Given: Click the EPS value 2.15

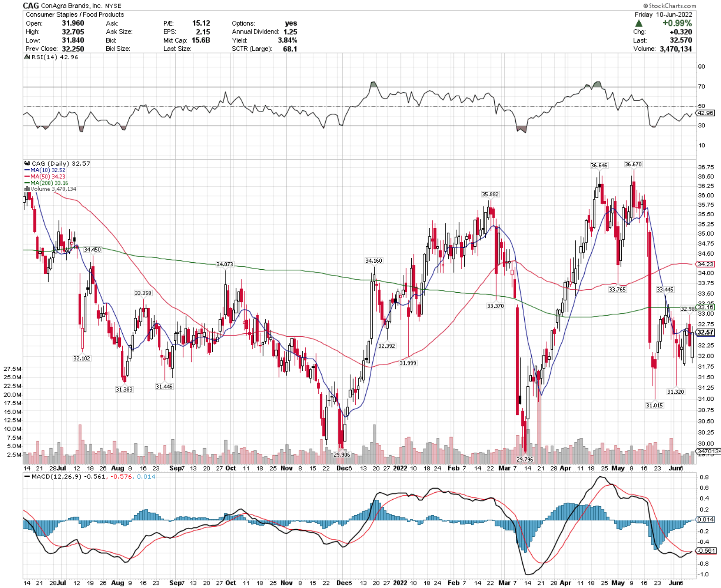Looking at the screenshot, I should tap(203, 32).
